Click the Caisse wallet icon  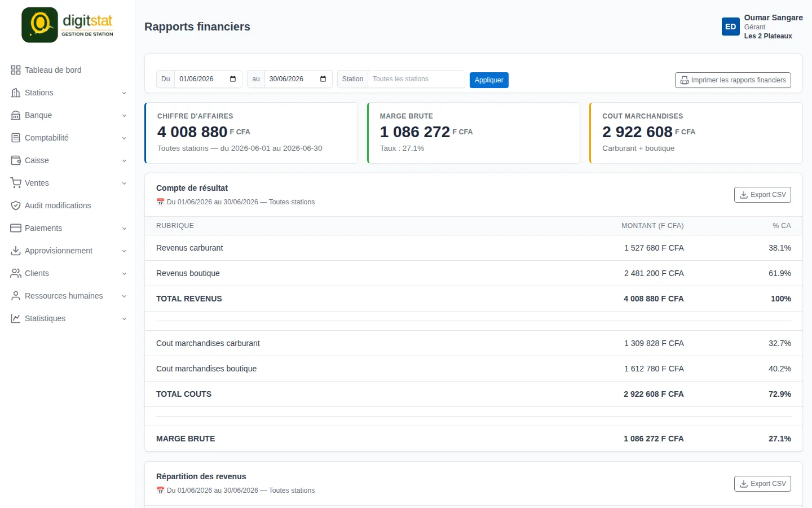[x=16, y=160]
